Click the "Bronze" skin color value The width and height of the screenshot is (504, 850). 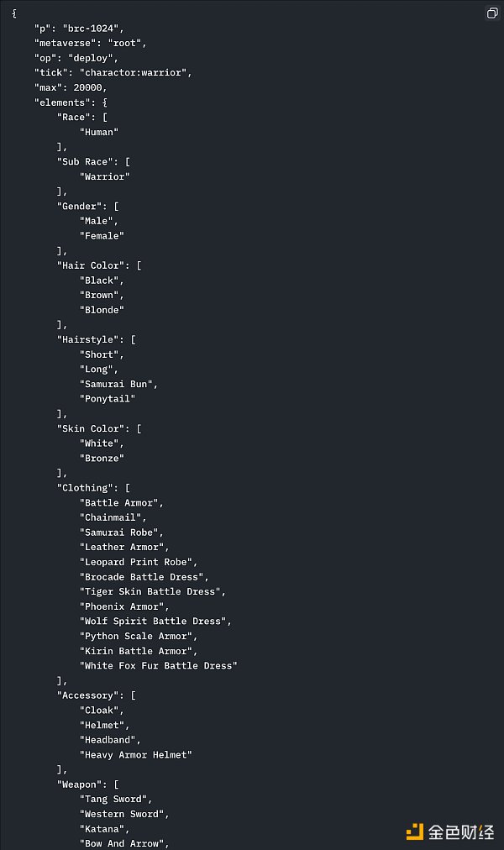[102, 458]
